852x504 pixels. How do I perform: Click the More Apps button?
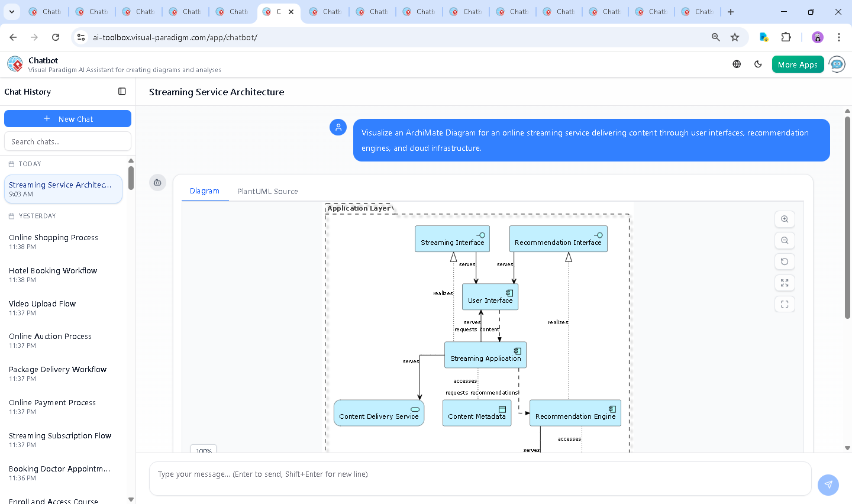(798, 64)
